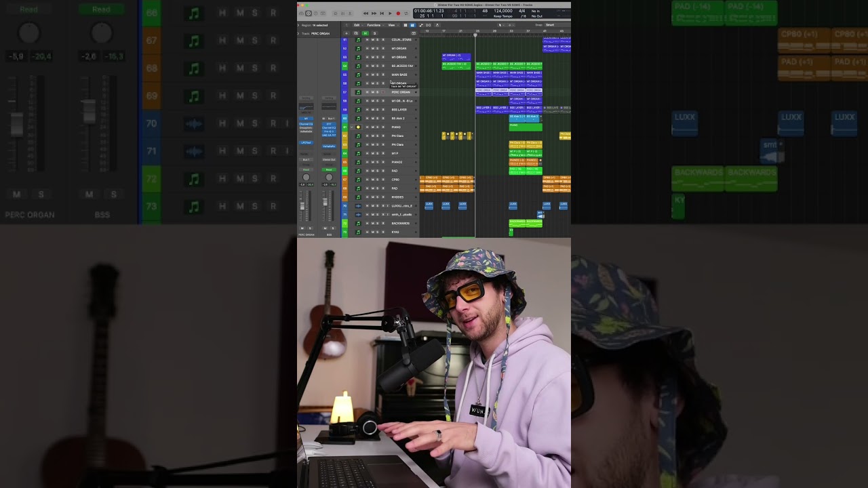Open the Functions menu in Tracks area
This screenshot has height=488, width=868.
pyautogui.click(x=375, y=25)
